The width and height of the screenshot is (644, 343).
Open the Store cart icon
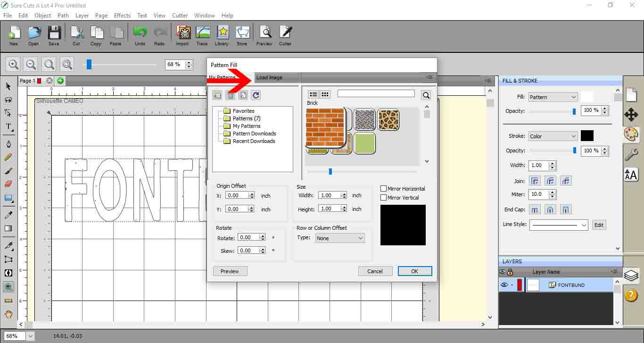point(242,35)
